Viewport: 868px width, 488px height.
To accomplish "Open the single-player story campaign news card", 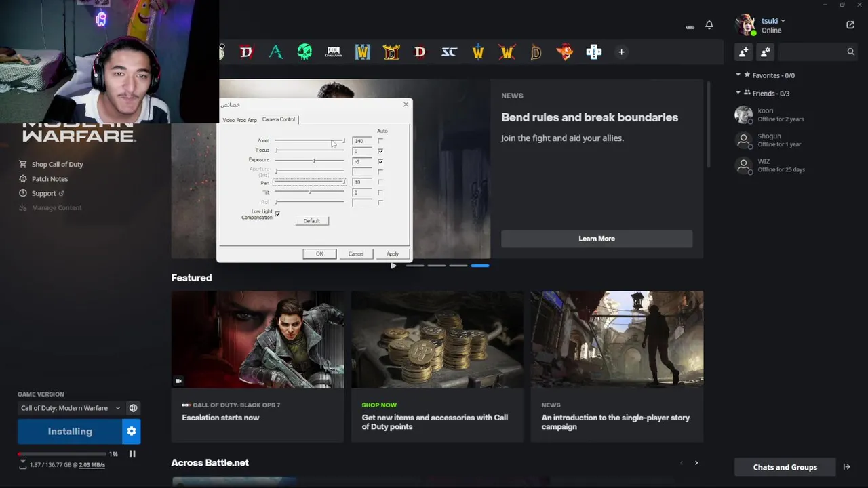I will [x=617, y=367].
